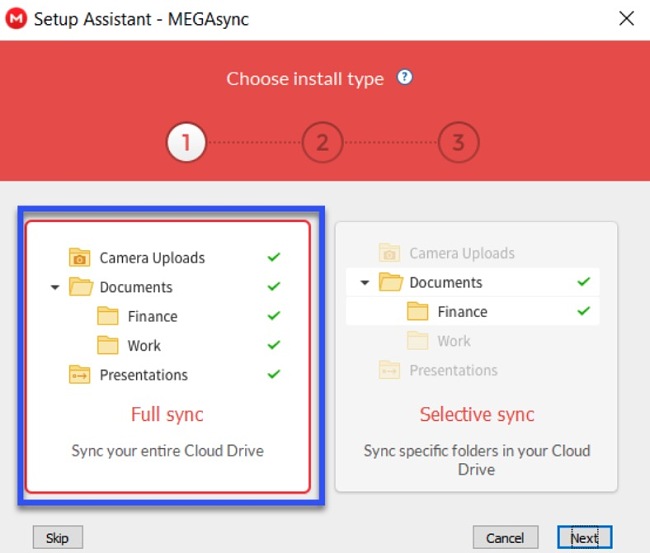Click Documents folder icon in Selective sync
The image size is (650, 553).
(x=390, y=282)
